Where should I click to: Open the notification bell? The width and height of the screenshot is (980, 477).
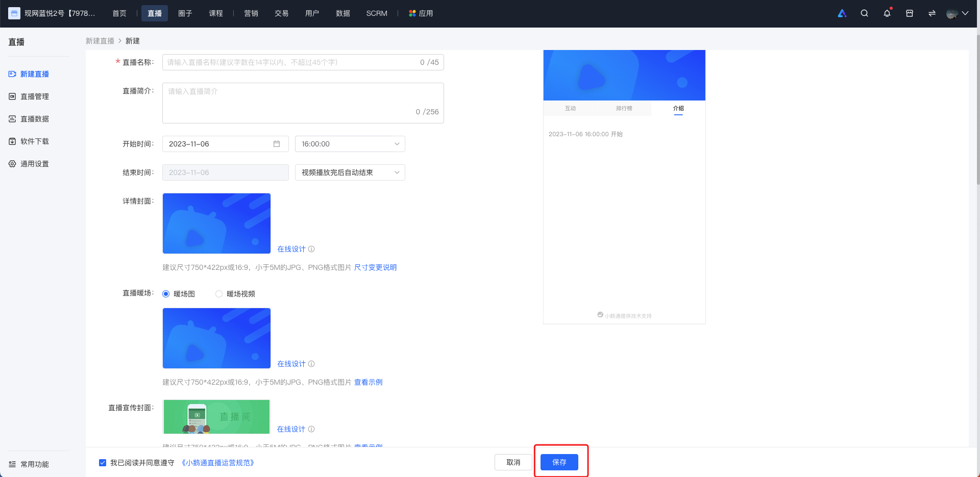coord(887,13)
